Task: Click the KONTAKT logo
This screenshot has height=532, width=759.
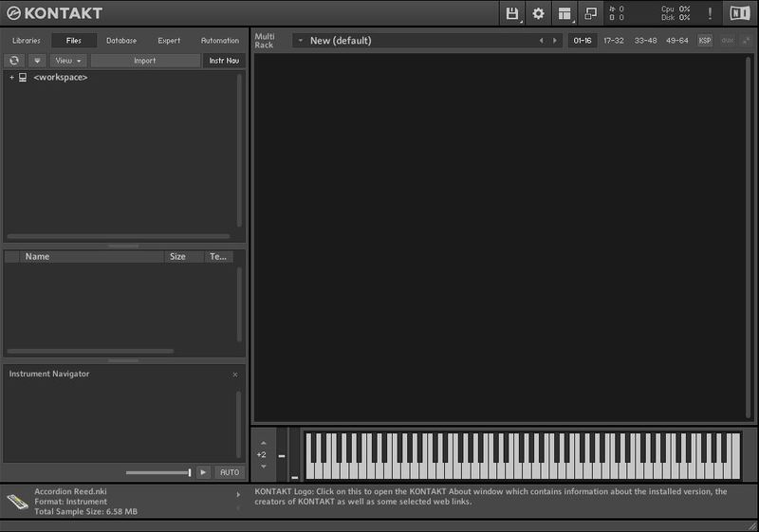Action: click(54, 13)
